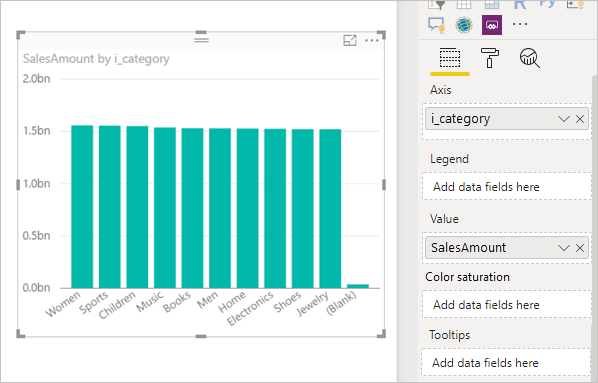The width and height of the screenshot is (598, 383).
Task: Click the Shoes bar in chart
Action: click(303, 209)
